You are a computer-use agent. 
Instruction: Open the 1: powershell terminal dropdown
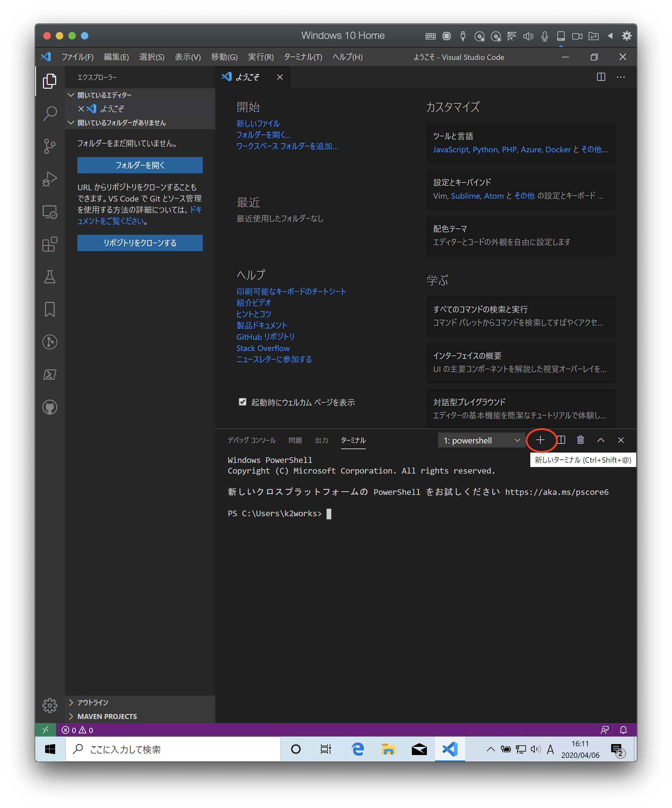pos(481,440)
